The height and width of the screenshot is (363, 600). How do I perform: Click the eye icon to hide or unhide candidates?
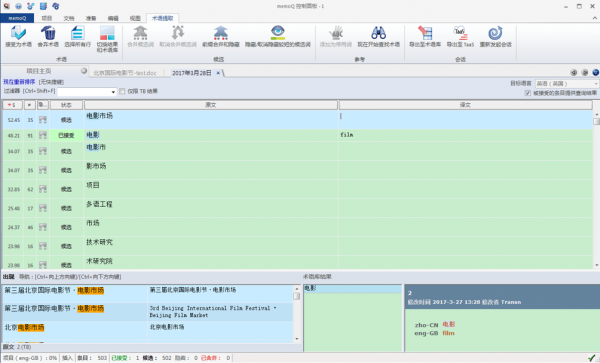pos(277,33)
